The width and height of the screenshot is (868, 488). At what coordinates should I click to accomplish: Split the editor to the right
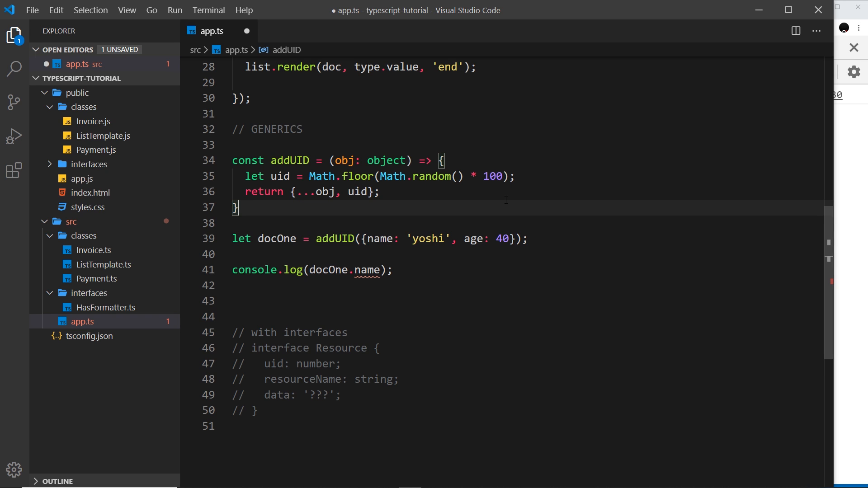pyautogui.click(x=796, y=31)
